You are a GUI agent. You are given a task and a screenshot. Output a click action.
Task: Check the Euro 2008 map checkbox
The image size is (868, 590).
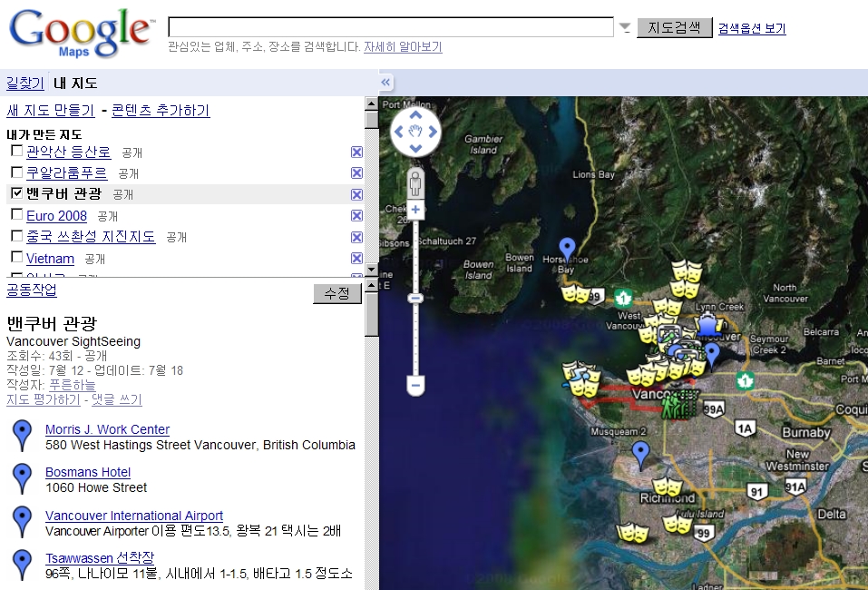pos(17,214)
